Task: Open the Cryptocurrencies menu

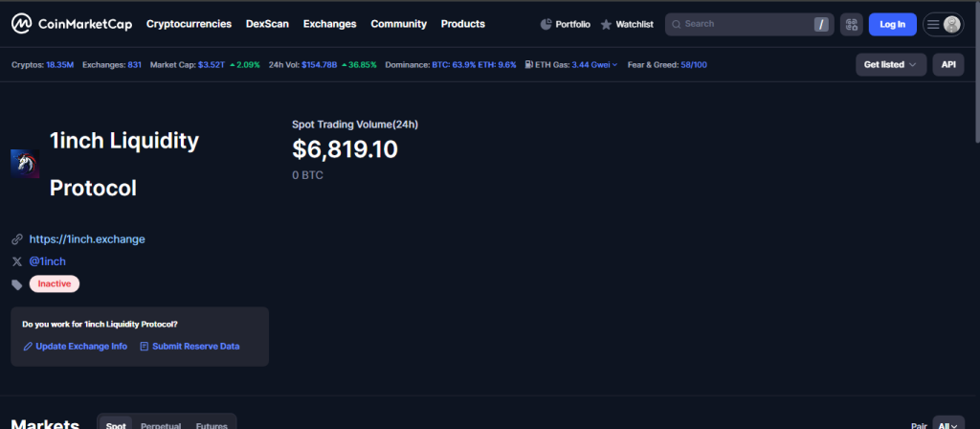Action: [189, 24]
